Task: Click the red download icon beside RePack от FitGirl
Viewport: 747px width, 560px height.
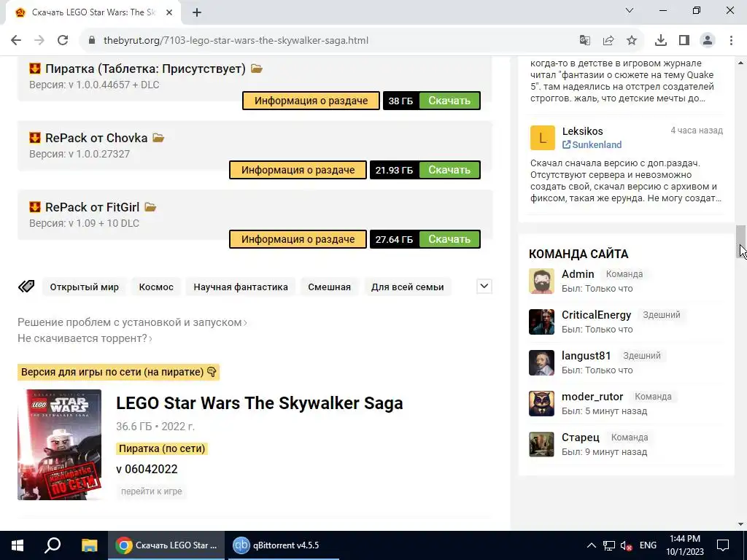Action: tap(35, 207)
